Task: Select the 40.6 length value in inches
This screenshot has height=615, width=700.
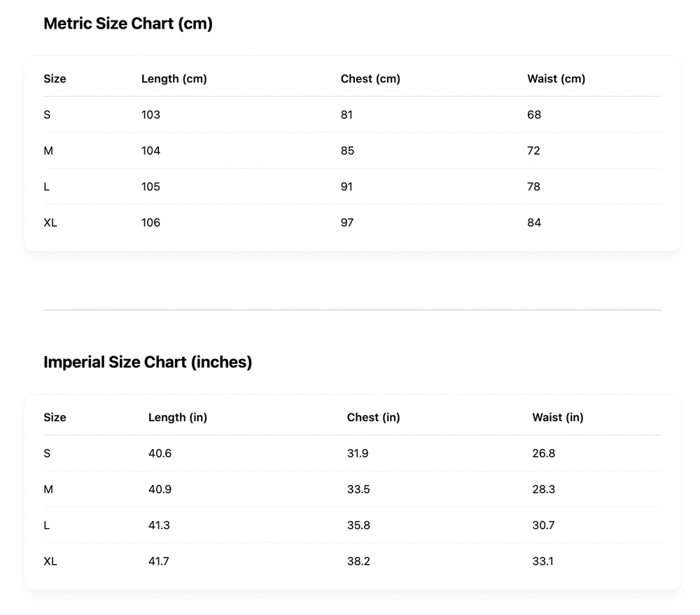Action: point(160,453)
